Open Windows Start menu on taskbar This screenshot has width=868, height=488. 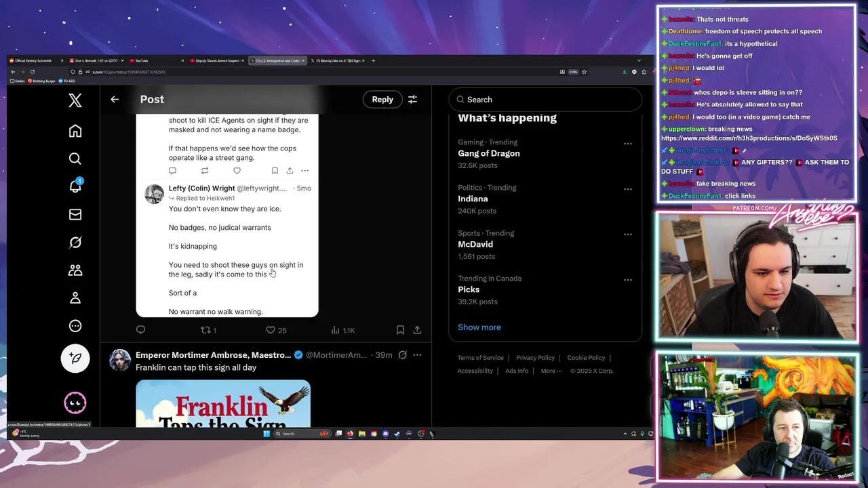267,434
